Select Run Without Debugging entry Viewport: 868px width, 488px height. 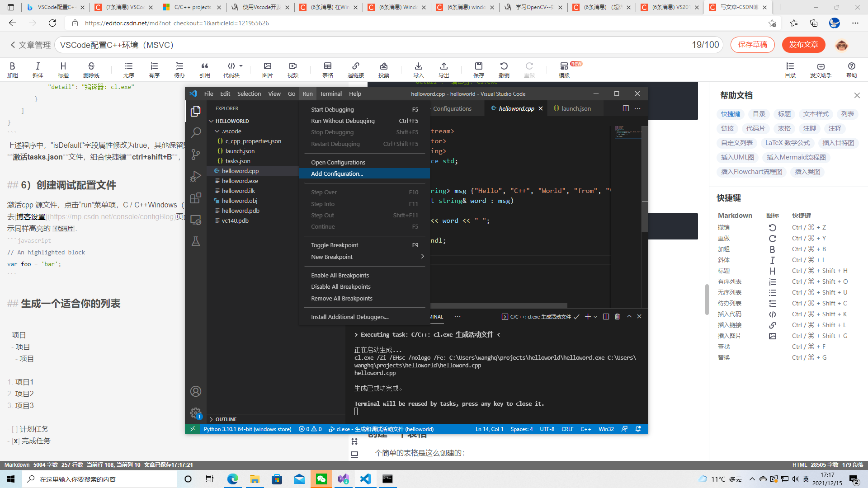tap(364, 121)
